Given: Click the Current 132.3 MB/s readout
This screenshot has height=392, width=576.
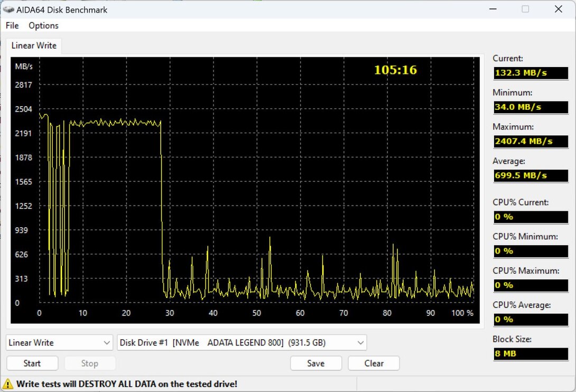Looking at the screenshot, I should tap(531, 73).
